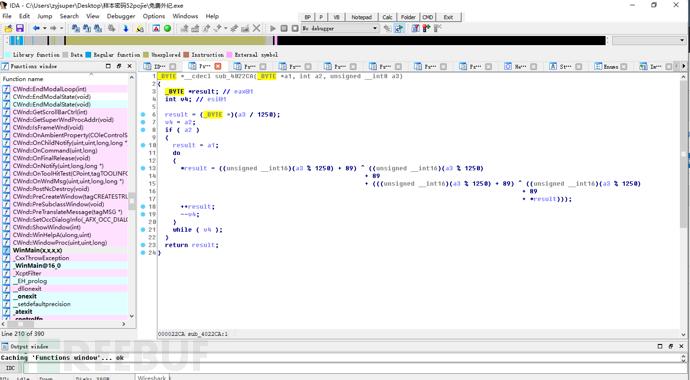Click the red-green flag debugger toolbar icon
Image resolution: width=690 pixels, height=380 pixels.
[426, 28]
